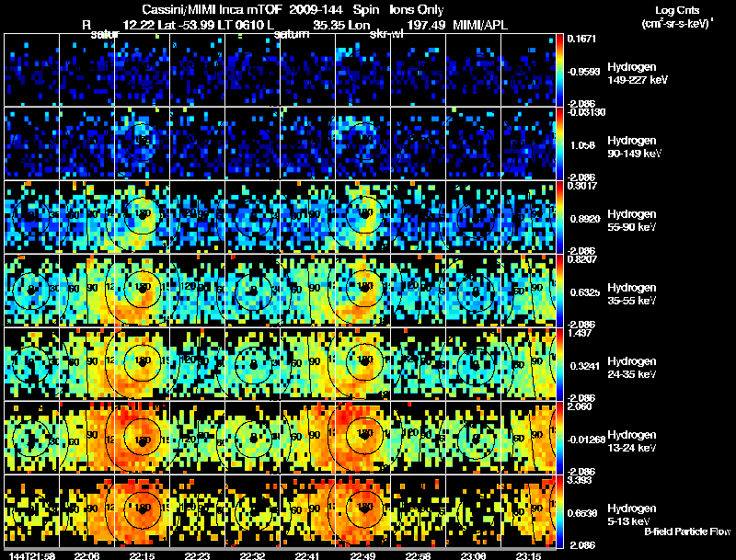
Task: Click the Hydrogen 13-24 keV color bar
Action: (x=559, y=438)
